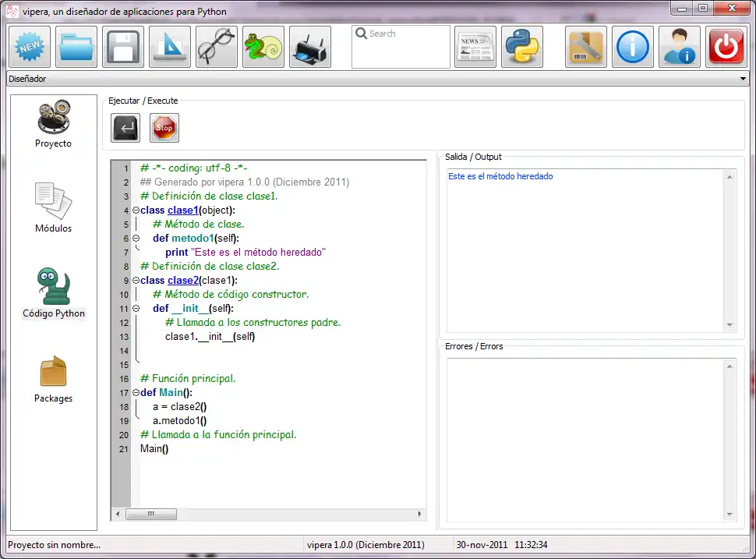Image resolution: width=756 pixels, height=559 pixels.
Task: Collapse the clase1 code fold marker
Action: [135, 210]
